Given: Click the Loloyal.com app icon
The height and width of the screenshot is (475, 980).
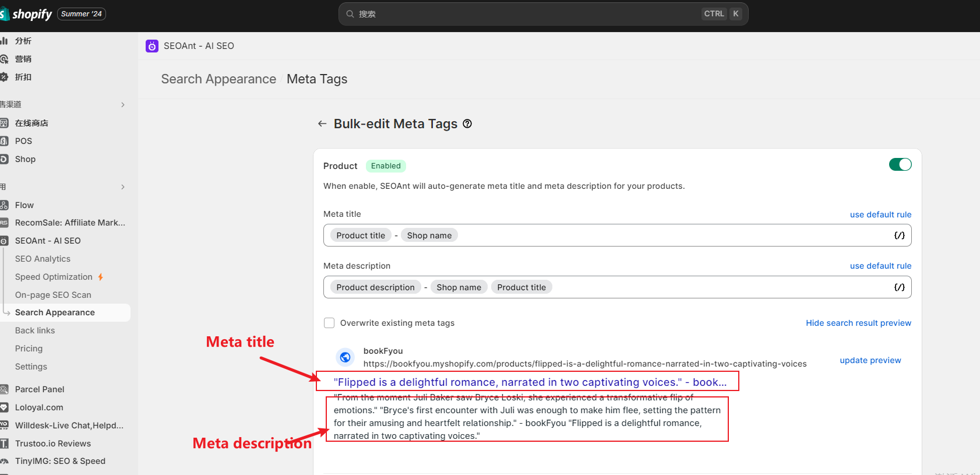Looking at the screenshot, I should click(x=4, y=407).
